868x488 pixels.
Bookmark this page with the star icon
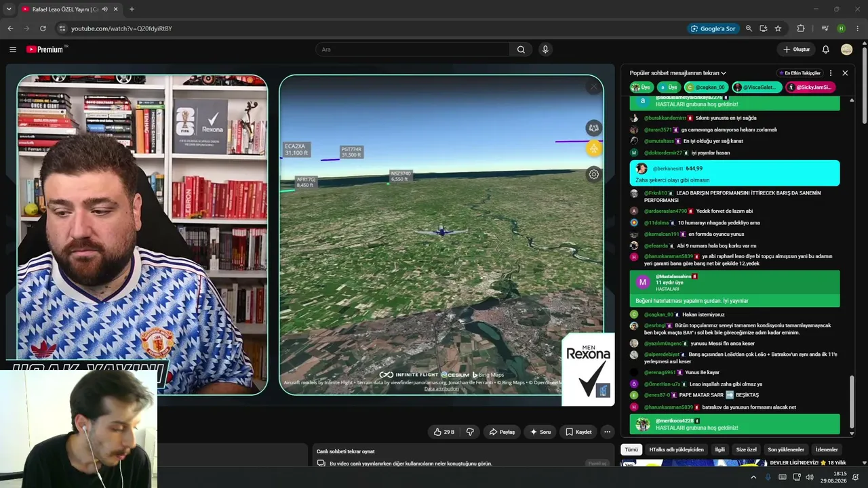(778, 28)
